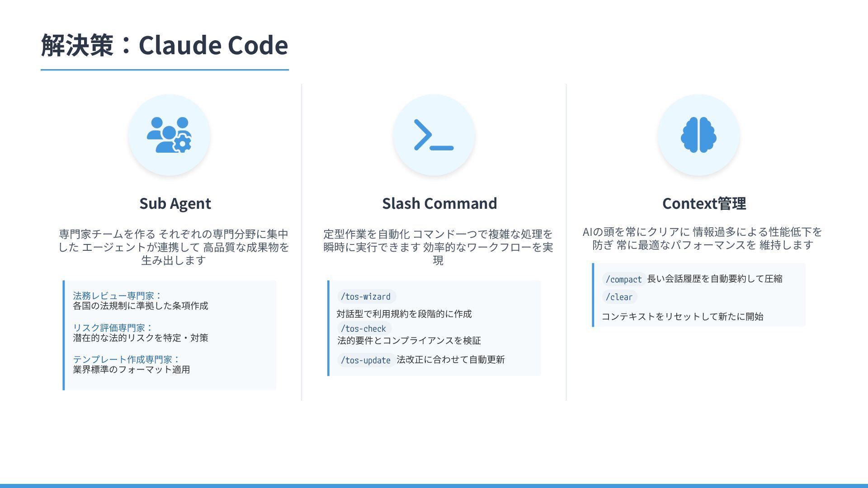The width and height of the screenshot is (868, 488).
Task: Select the Slash Command heading
Action: [x=439, y=203]
